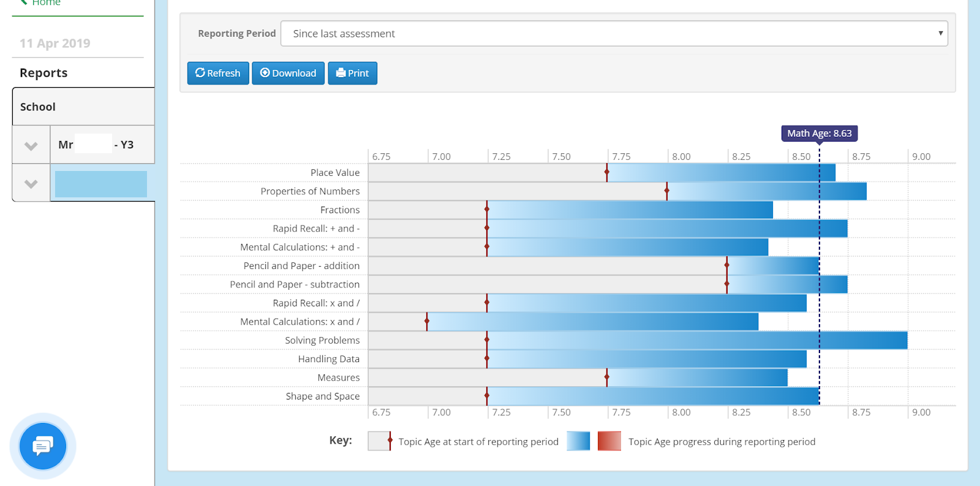
Task: Click the 9.00 tick on the top axis
Action: click(x=921, y=157)
